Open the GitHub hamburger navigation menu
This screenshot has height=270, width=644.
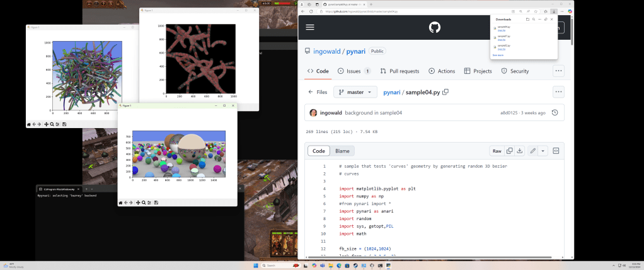(310, 27)
